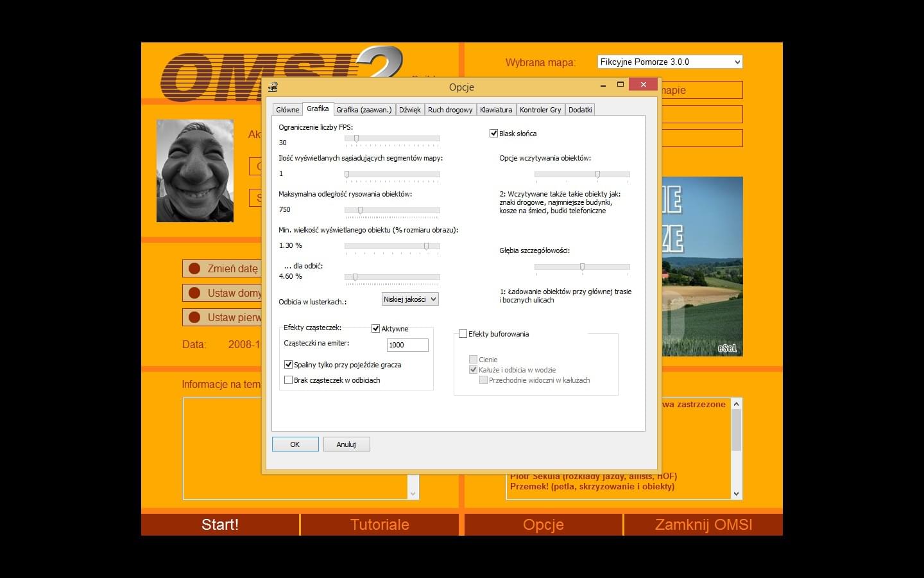Switch to the Dodatki tab
The height and width of the screenshot is (578, 924).
[580, 110]
